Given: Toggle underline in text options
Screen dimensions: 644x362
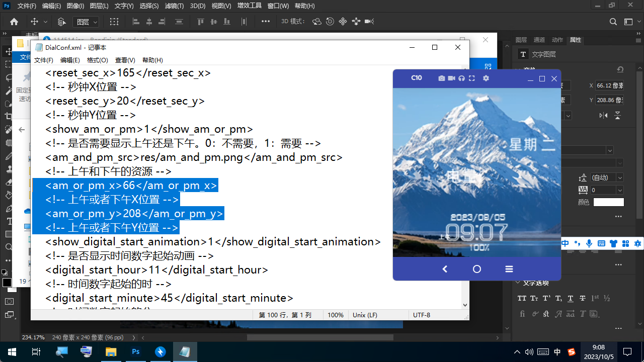Looking at the screenshot, I should pyautogui.click(x=571, y=298).
